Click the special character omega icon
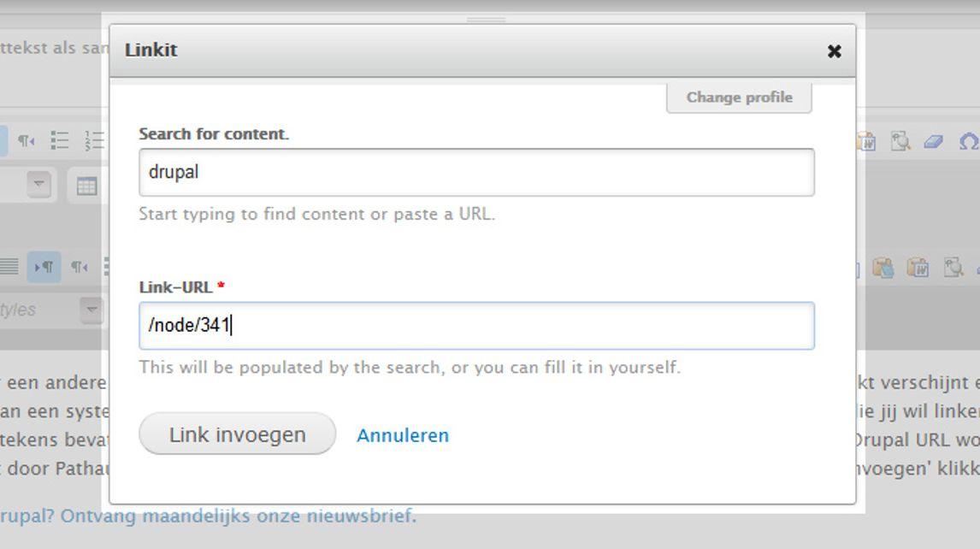Screen dimensions: 980x549 tap(968, 141)
